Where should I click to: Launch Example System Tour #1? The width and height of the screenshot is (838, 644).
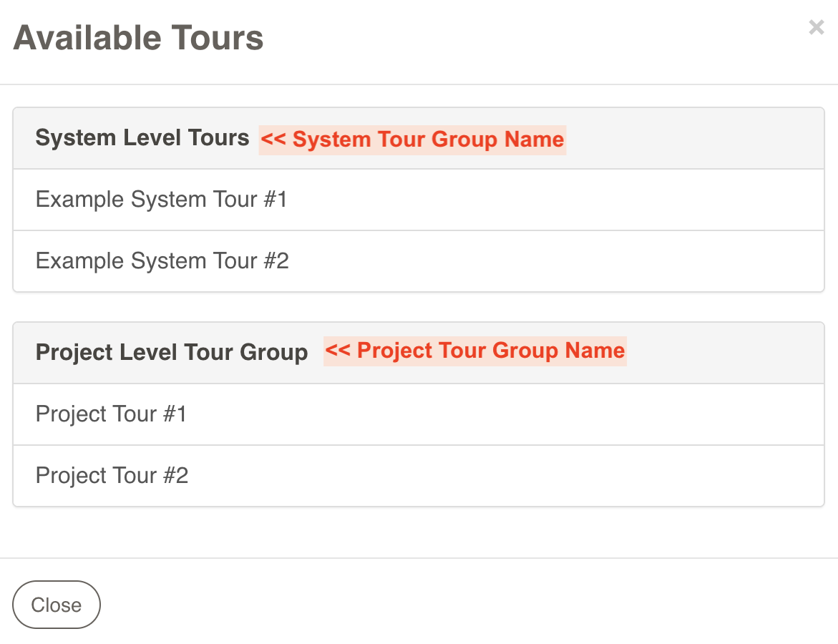point(161,200)
